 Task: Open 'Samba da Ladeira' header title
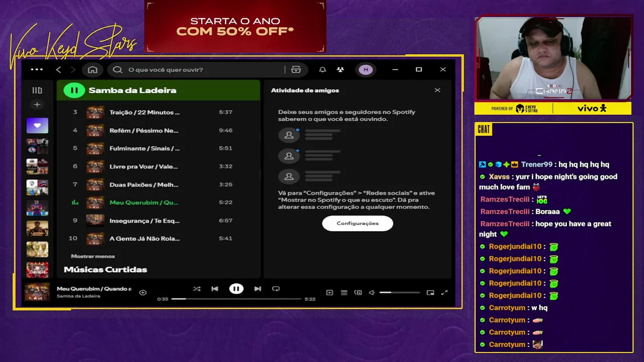click(x=132, y=90)
